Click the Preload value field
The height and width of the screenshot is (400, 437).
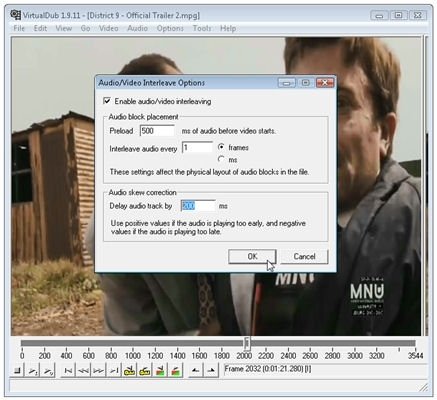(157, 131)
